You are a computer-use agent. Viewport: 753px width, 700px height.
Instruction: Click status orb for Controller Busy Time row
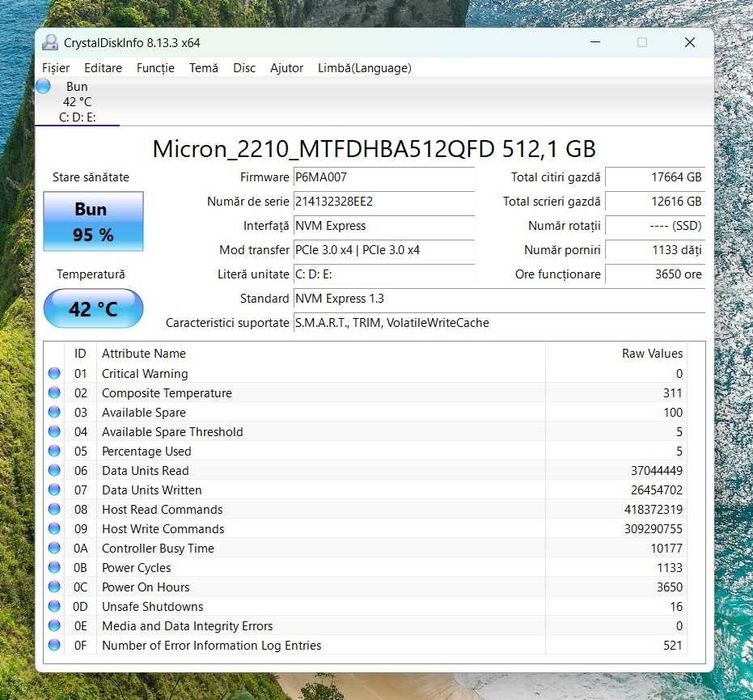[x=54, y=548]
